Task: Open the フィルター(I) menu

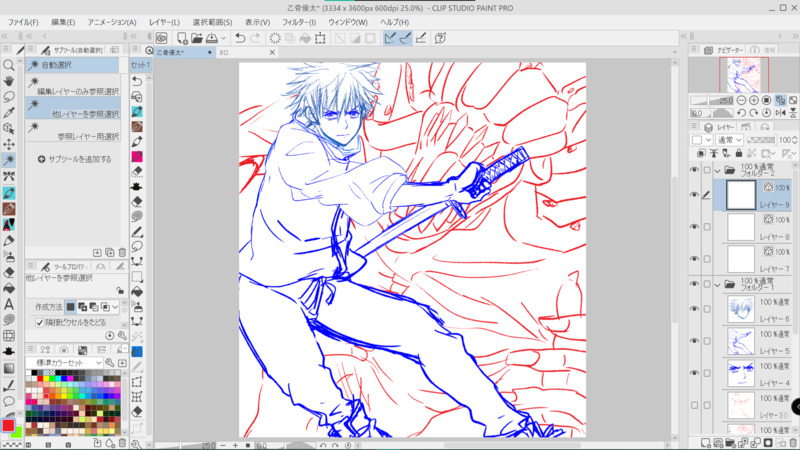Action: [x=299, y=22]
